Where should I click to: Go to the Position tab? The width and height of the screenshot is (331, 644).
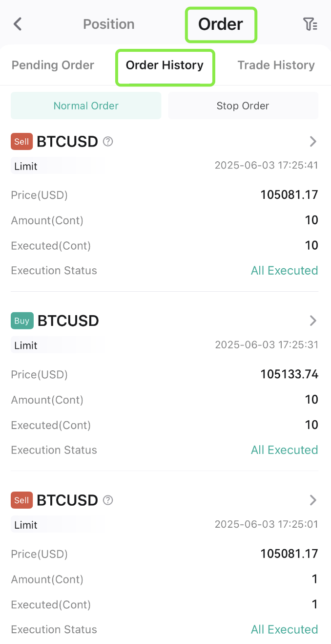coord(109,23)
